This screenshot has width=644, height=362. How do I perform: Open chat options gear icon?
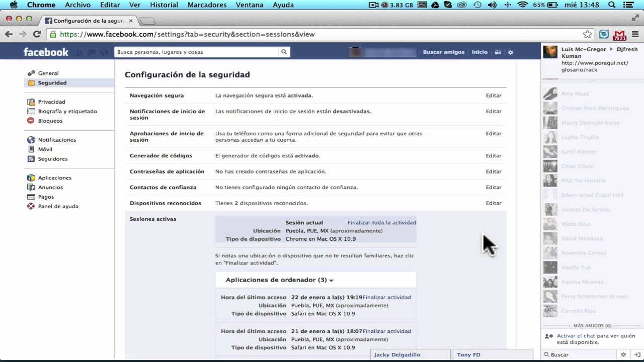[623, 355]
